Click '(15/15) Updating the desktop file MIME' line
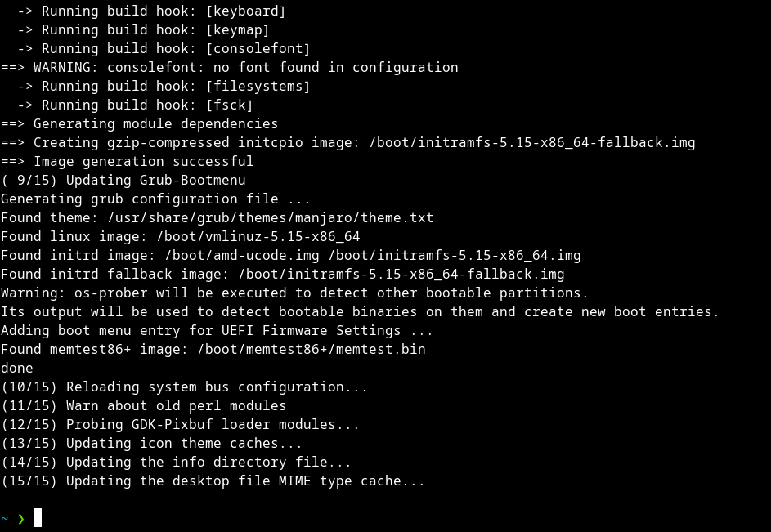 coord(213,481)
